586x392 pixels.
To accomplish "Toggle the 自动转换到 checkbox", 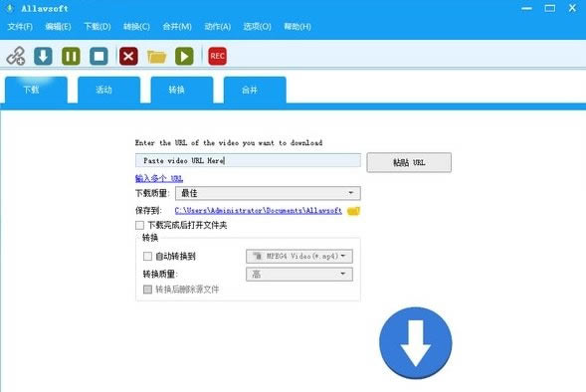I will pos(147,256).
